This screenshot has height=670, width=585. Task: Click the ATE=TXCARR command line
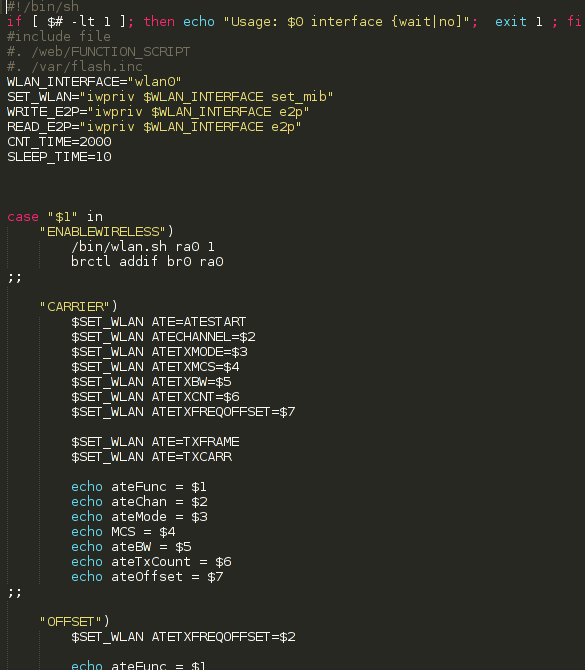[x=152, y=457]
